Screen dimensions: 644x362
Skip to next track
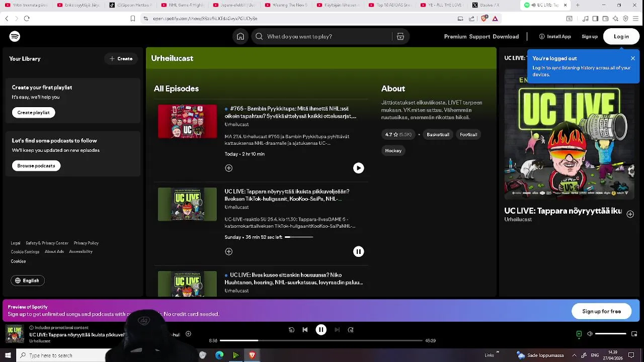point(337,330)
